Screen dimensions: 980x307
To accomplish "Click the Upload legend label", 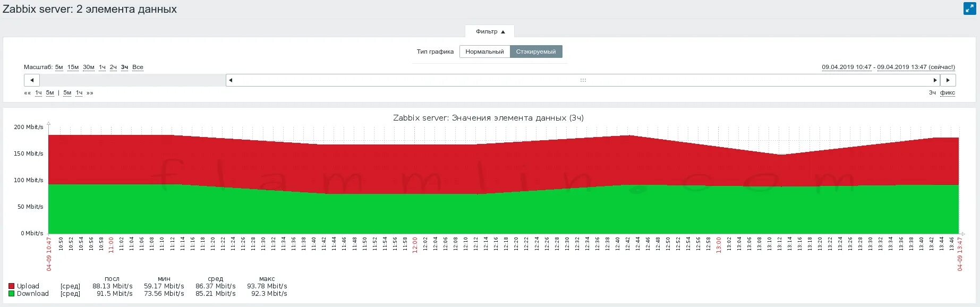I will 28,286.
